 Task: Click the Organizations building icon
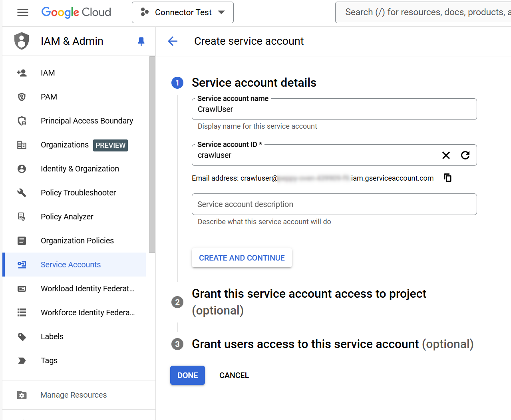22,145
